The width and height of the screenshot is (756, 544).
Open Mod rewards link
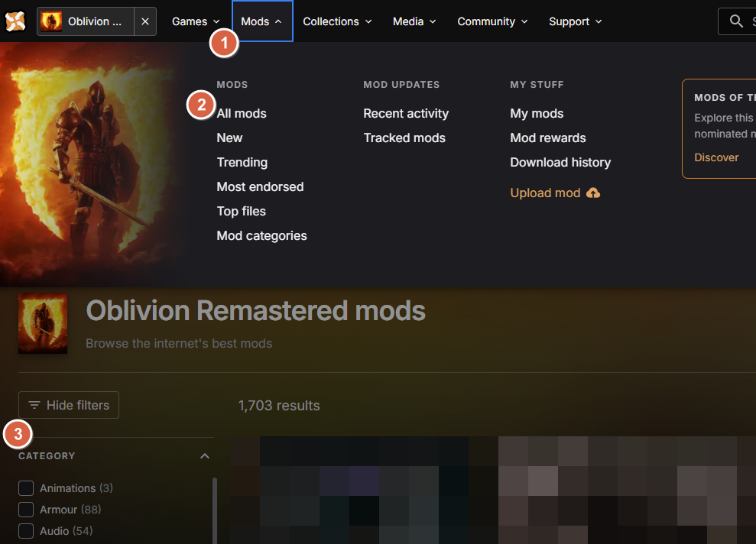548,138
